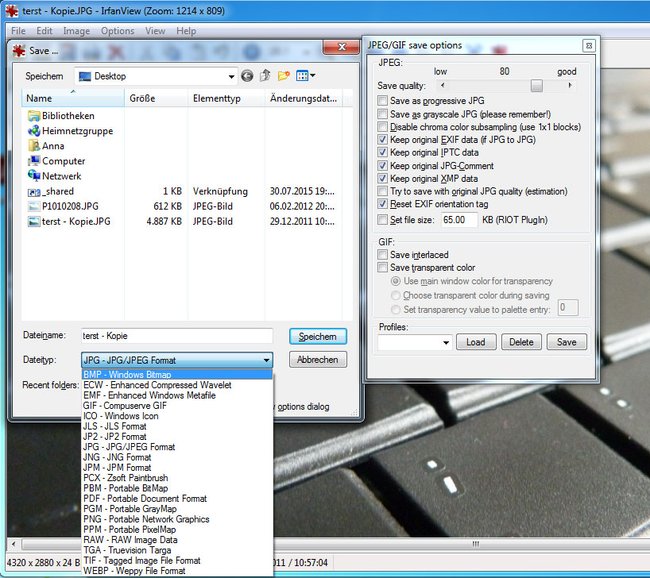Sort by Größe column header
The height and width of the screenshot is (578, 650).
pos(156,98)
